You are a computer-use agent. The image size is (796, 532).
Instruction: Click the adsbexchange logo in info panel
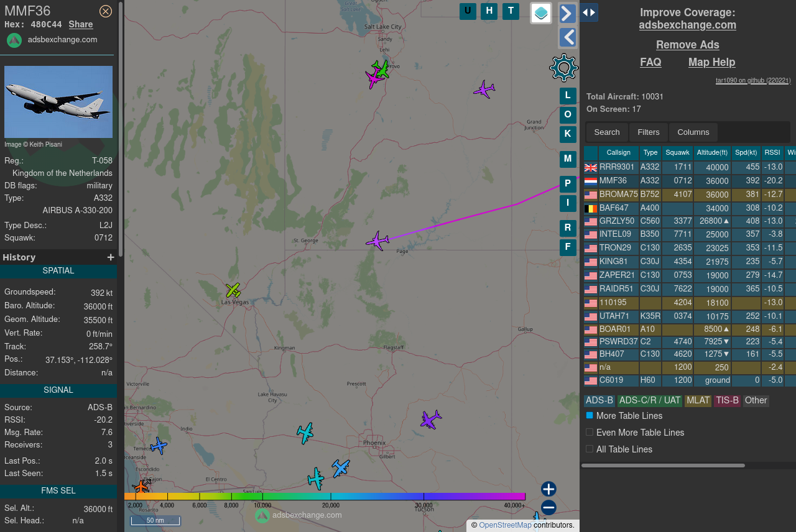click(14, 40)
